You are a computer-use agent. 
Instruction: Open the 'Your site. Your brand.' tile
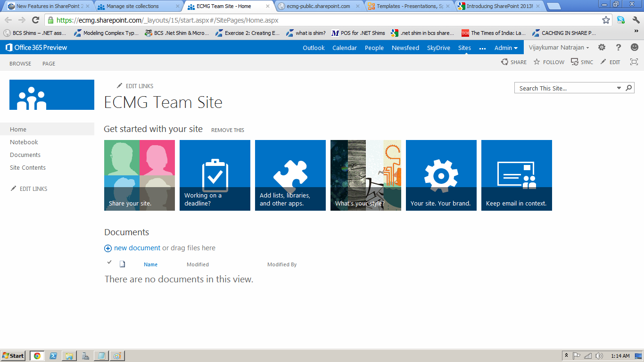click(441, 175)
